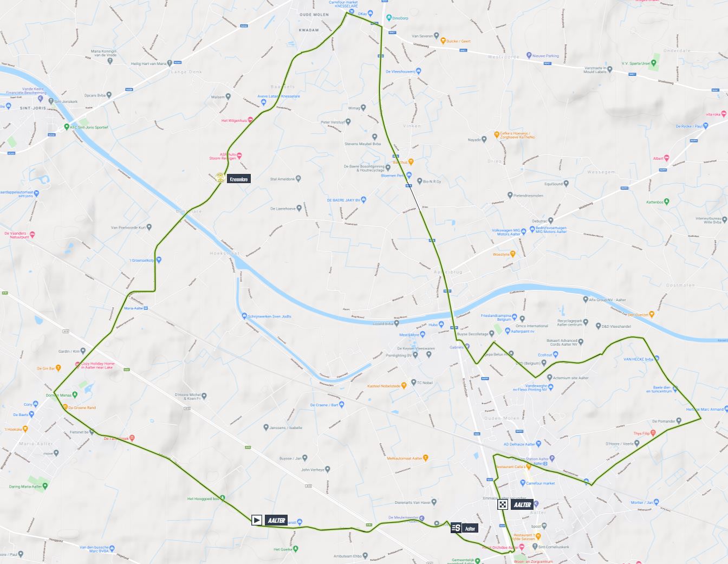This screenshot has height=564, width=728.
Task: Click the Carrefour market Knesselare shop pin
Action: point(353,11)
